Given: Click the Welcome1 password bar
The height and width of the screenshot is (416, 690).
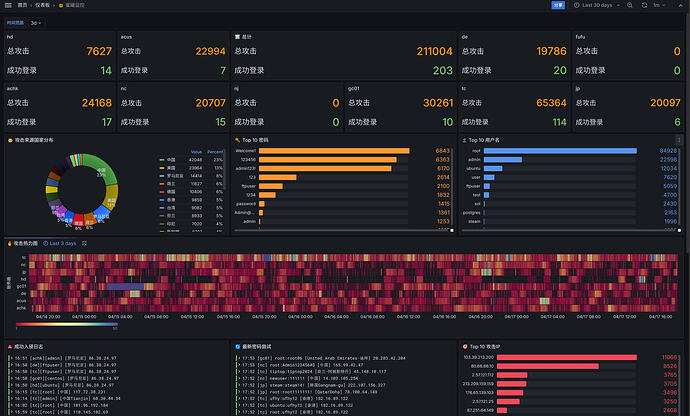Looking at the screenshot, I should click(x=334, y=151).
